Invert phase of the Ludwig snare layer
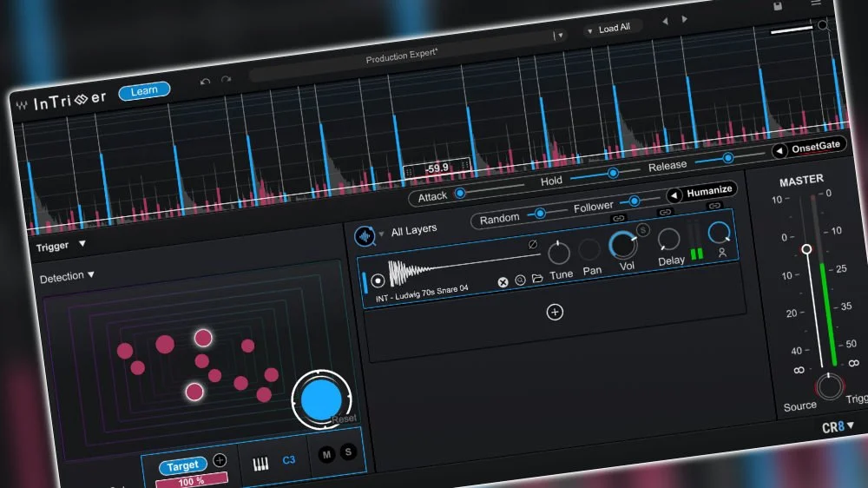This screenshot has height=488, width=868. coord(533,244)
